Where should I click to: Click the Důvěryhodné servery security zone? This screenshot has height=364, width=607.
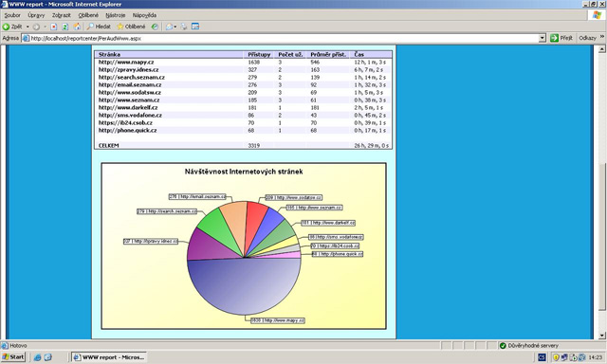tap(529, 346)
